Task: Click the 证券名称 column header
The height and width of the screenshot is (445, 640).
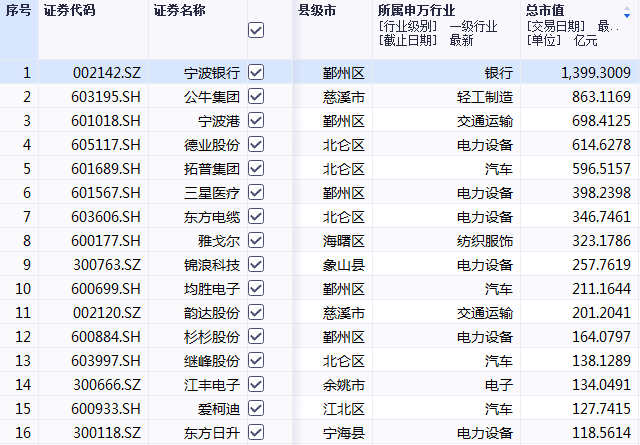Action: pyautogui.click(x=179, y=10)
